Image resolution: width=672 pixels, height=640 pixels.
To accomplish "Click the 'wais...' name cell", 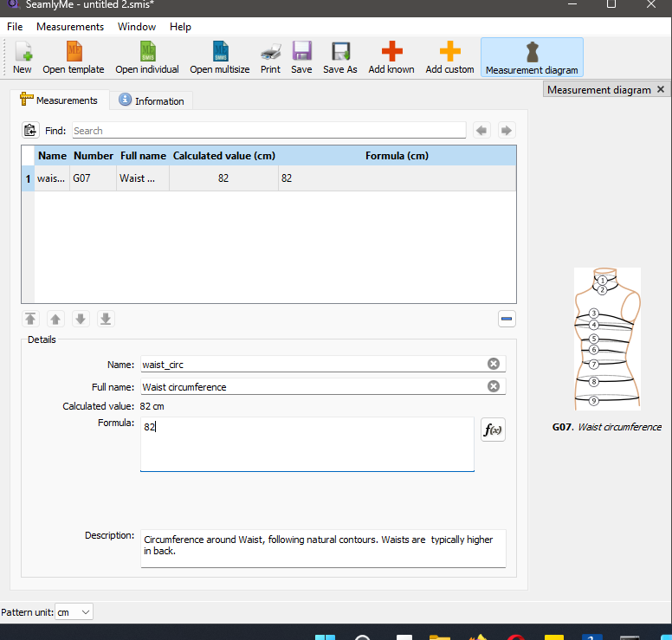I will (x=52, y=178).
